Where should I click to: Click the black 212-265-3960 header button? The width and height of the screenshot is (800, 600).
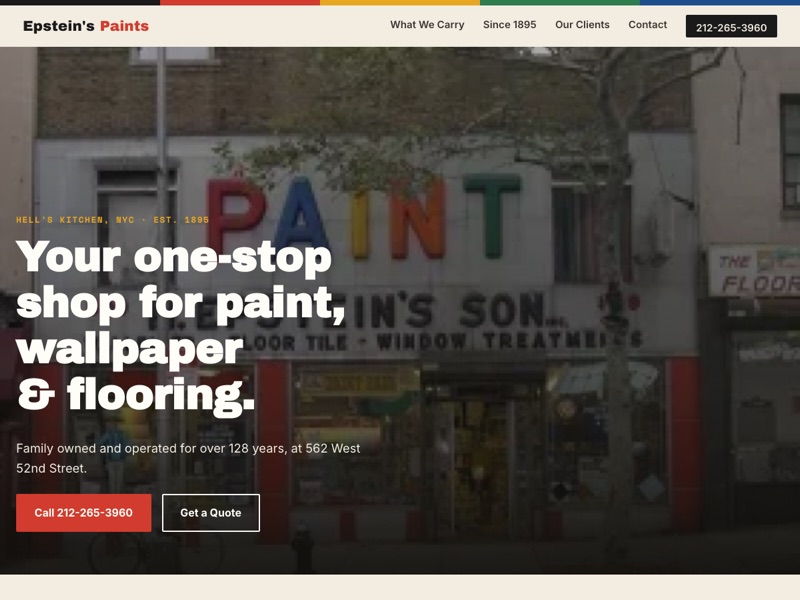[731, 27]
